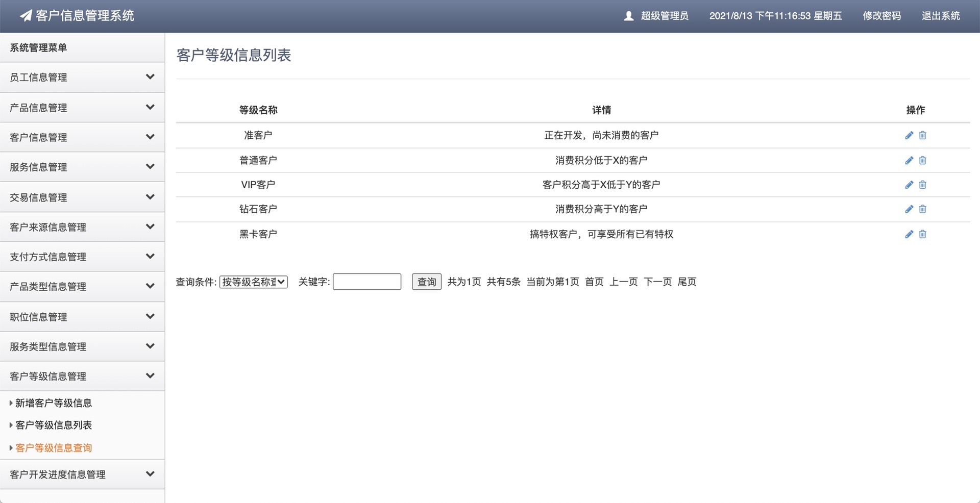
Task: Delete the 普通客户 level entry
Action: click(x=922, y=160)
